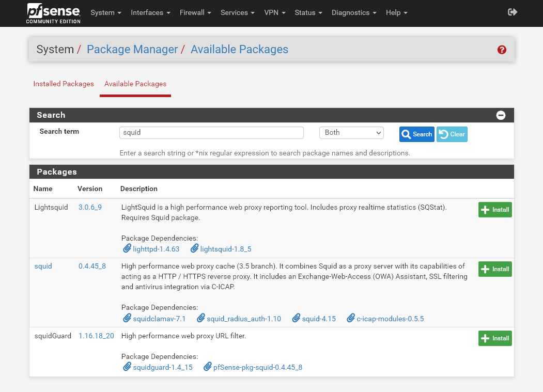Switch to the Installed Packages tab
The image size is (543, 392).
coord(64,84)
